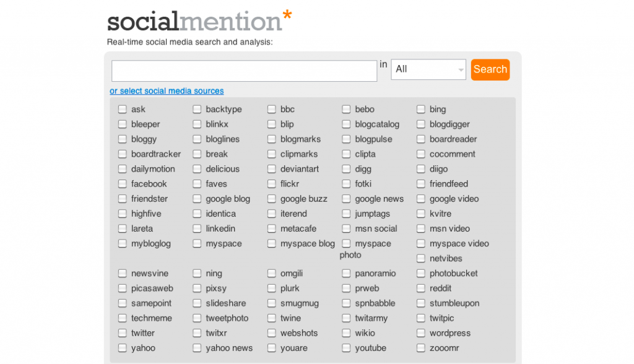Tick the youtube checkbox
Image resolution: width=634 pixels, height=364 pixels.
click(346, 348)
